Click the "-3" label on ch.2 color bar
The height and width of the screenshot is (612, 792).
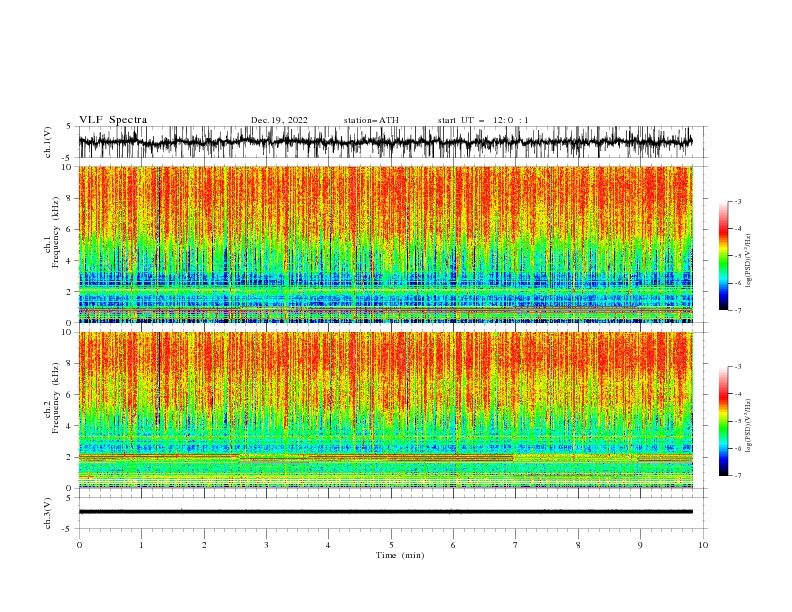pos(737,367)
